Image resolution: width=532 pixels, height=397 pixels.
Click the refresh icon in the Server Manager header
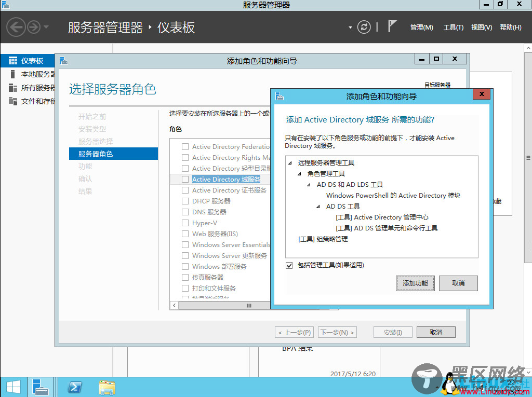pos(364,27)
